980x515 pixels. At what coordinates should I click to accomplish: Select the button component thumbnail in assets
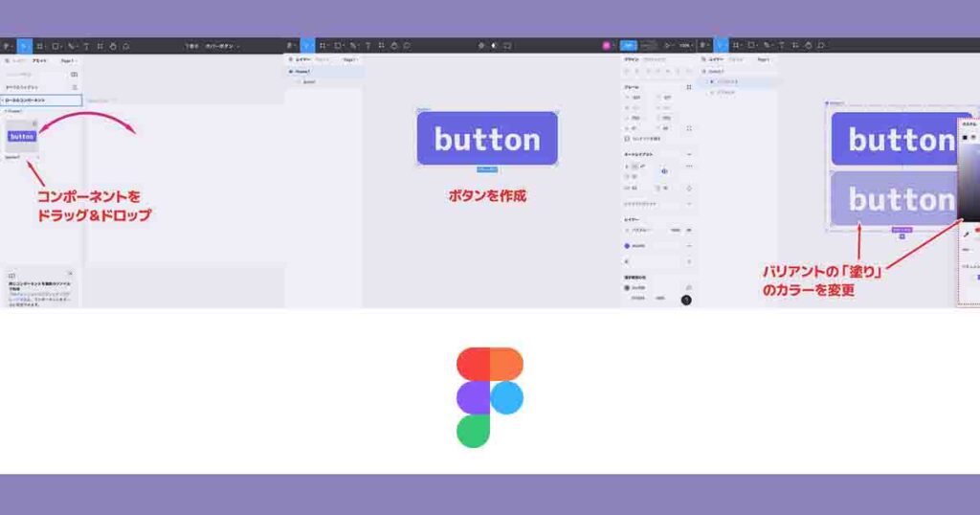(x=22, y=136)
